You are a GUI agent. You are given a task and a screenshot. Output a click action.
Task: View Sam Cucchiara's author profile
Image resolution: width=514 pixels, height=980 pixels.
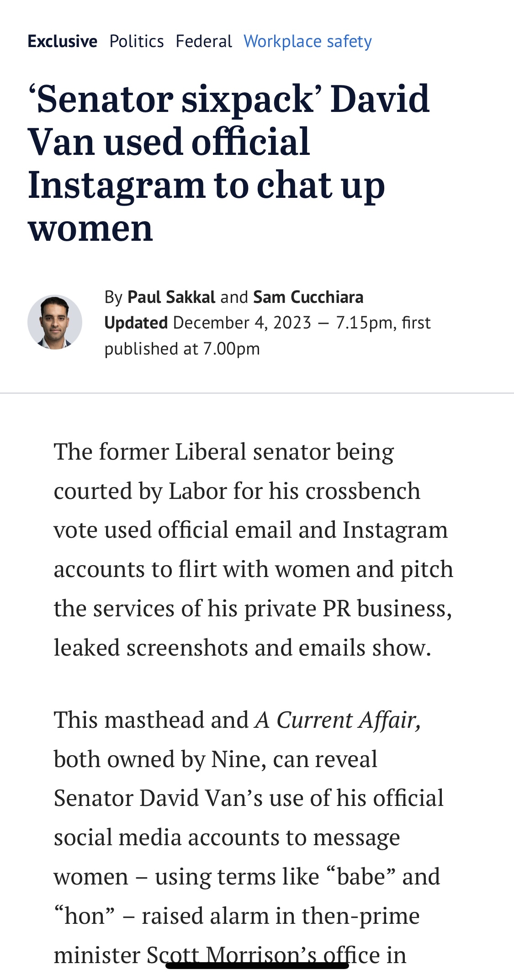[x=308, y=297]
